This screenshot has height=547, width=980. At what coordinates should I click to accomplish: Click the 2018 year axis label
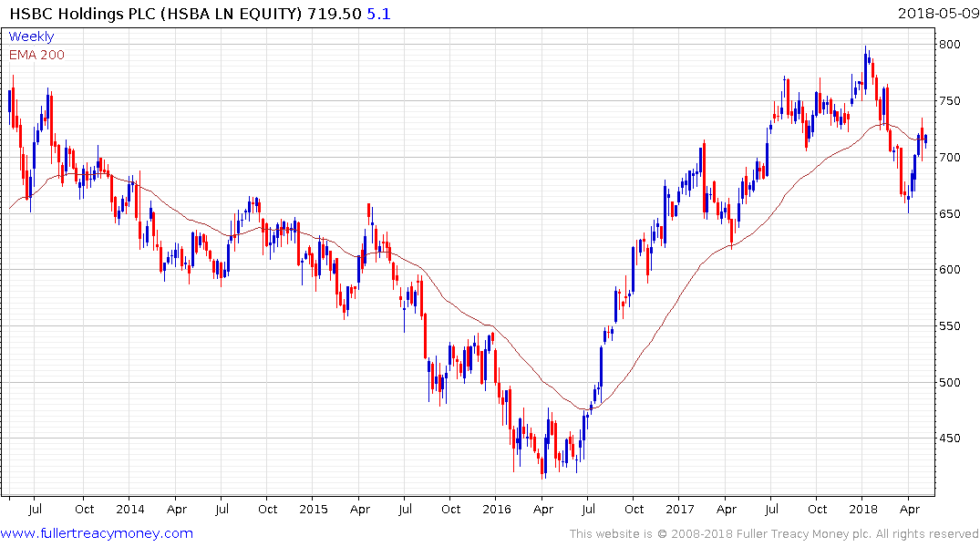pyautogui.click(x=863, y=509)
